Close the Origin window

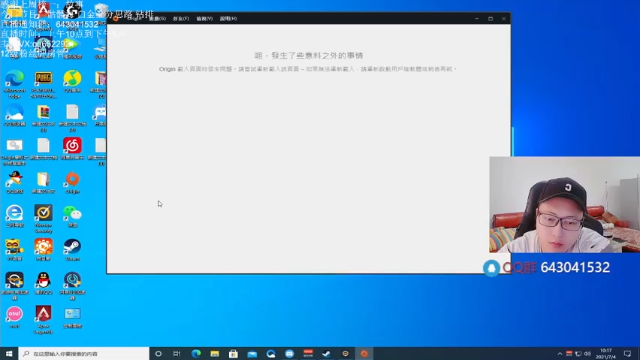(x=504, y=18)
